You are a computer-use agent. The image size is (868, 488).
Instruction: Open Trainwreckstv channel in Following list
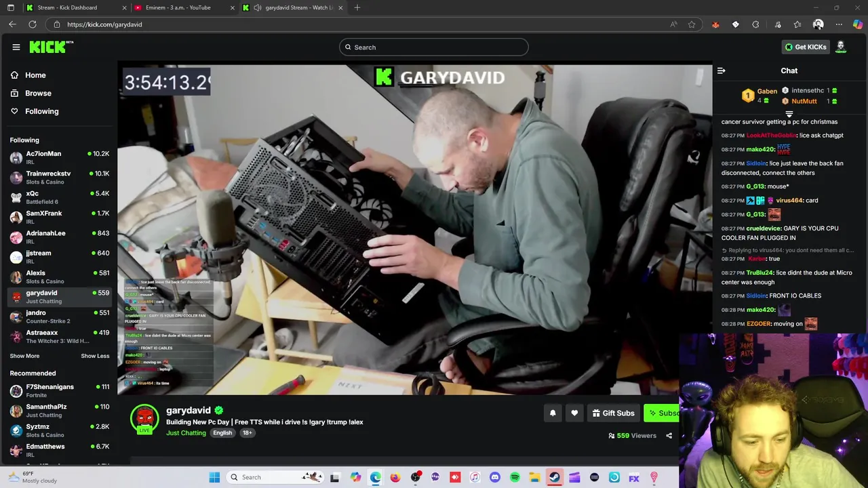click(x=59, y=178)
